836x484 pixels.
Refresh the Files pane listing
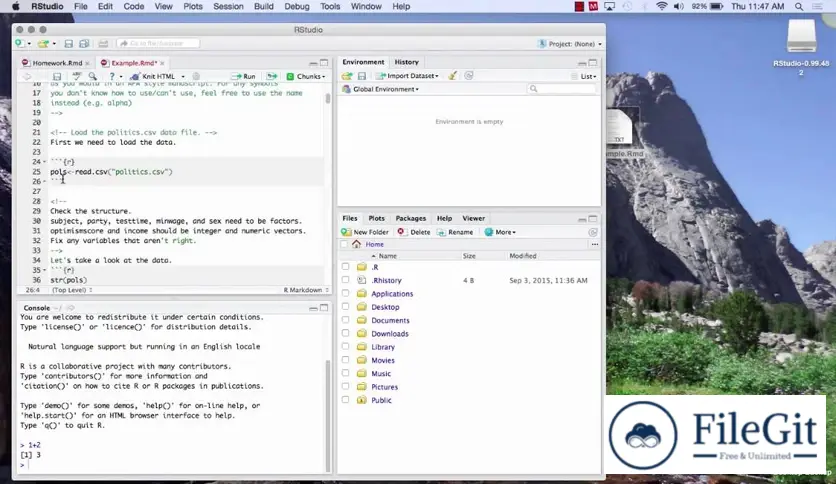click(x=593, y=232)
